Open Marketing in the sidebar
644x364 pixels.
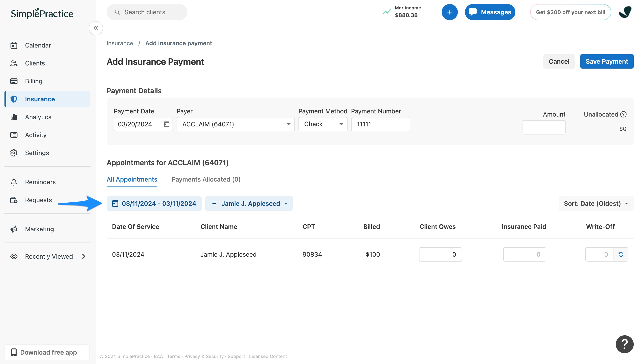point(47,229)
